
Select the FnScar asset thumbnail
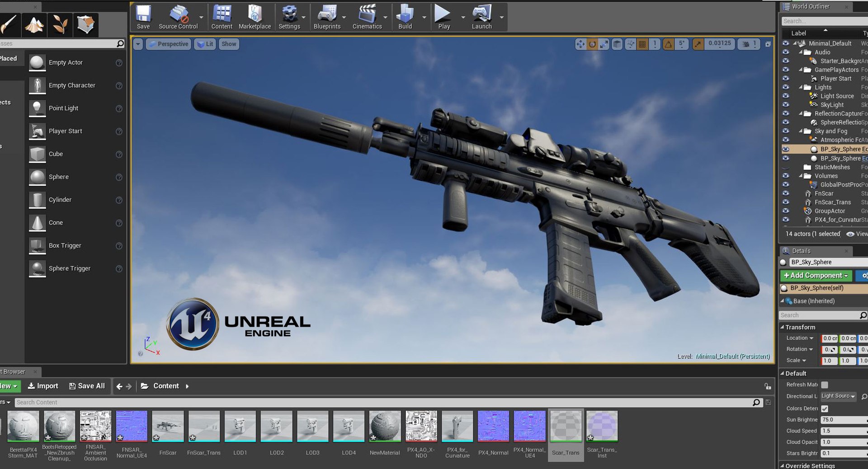(168, 427)
